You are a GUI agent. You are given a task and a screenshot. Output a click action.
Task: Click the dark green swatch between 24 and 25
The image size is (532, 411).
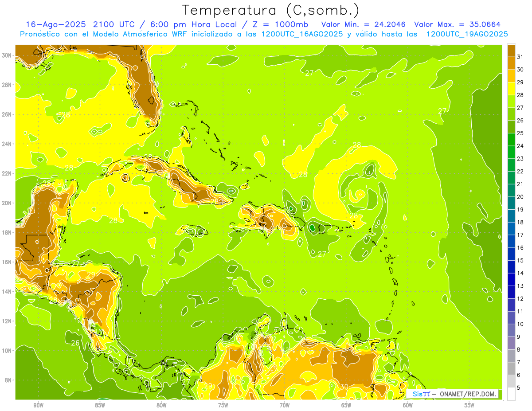[511, 139]
